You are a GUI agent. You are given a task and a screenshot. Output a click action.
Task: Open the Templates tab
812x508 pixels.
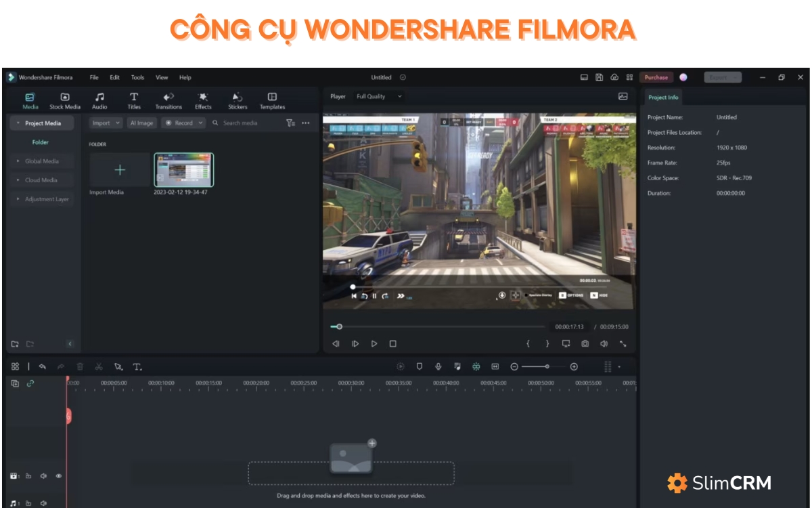(x=273, y=101)
